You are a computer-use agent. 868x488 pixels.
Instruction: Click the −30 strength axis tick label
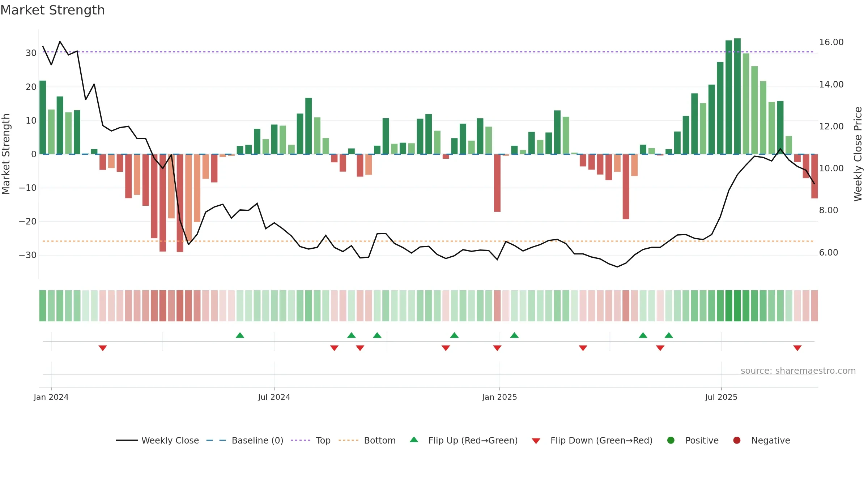pyautogui.click(x=28, y=255)
